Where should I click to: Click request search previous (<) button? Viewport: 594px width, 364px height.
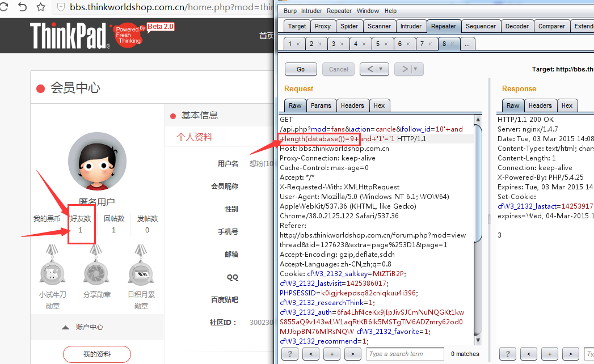tap(311, 354)
